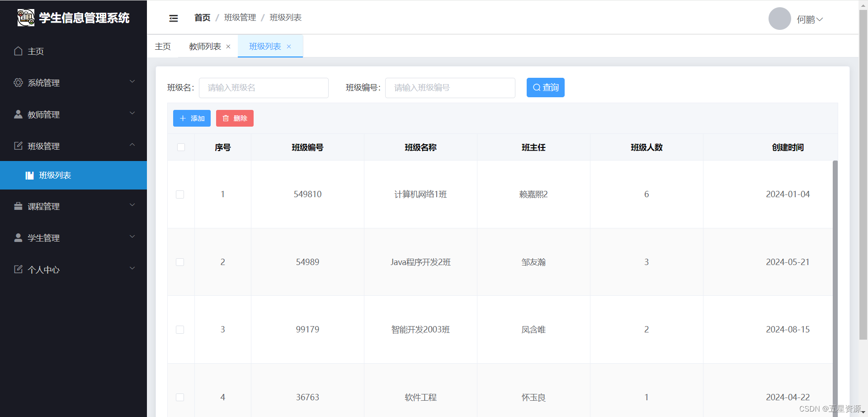Viewport: 868px width, 417px height.
Task: Click the home icon beside 主页
Action: 18,51
